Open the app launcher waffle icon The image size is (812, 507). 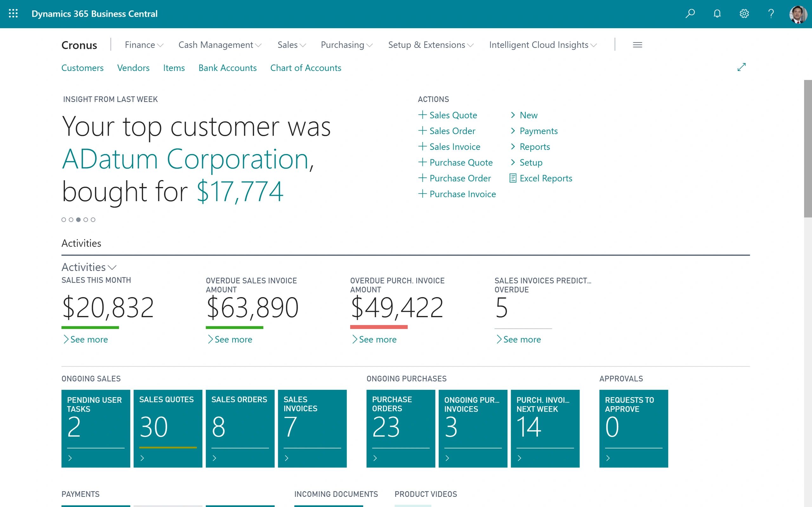pos(13,13)
